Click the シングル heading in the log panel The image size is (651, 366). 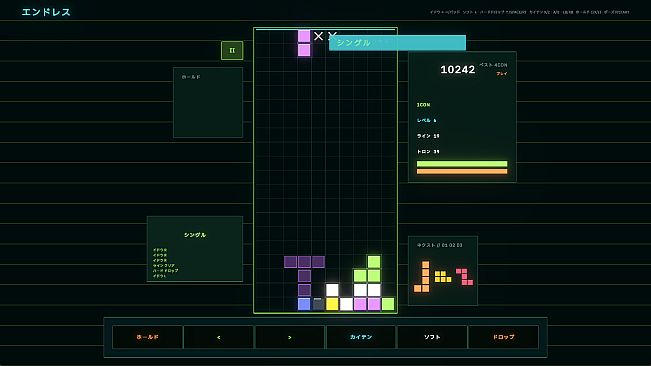pyautogui.click(x=195, y=235)
